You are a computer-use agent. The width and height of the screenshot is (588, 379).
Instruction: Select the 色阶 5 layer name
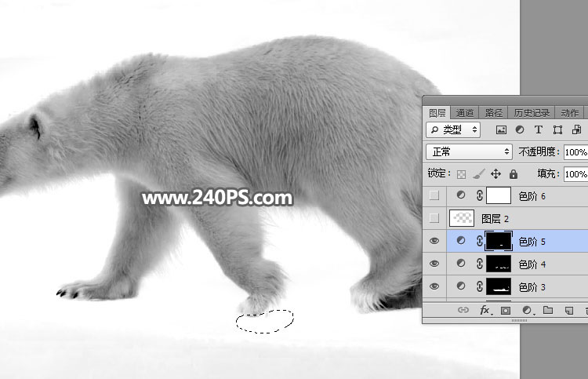(532, 242)
